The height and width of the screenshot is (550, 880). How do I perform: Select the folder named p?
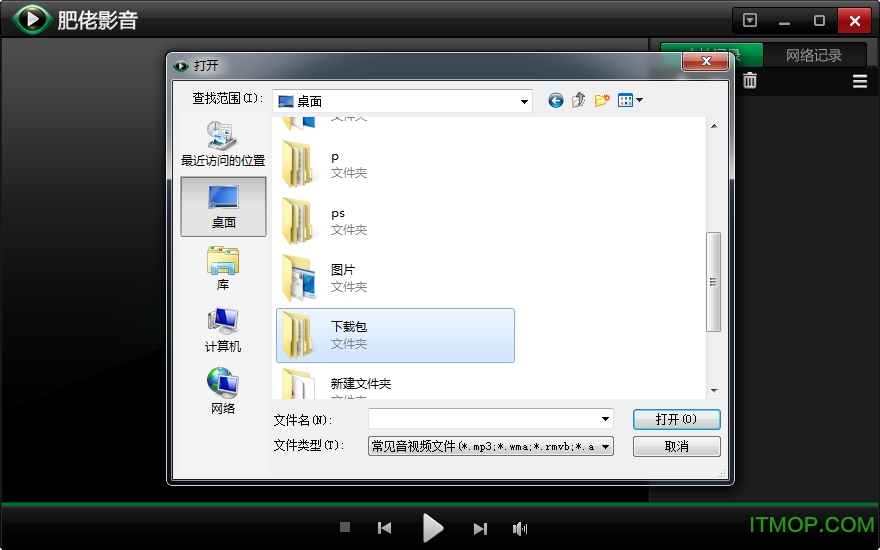click(x=395, y=165)
